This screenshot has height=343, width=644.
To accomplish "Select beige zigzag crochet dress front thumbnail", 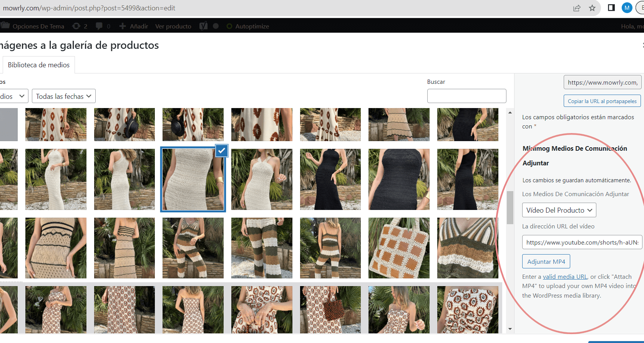I will pyautogui.click(x=56, y=248).
